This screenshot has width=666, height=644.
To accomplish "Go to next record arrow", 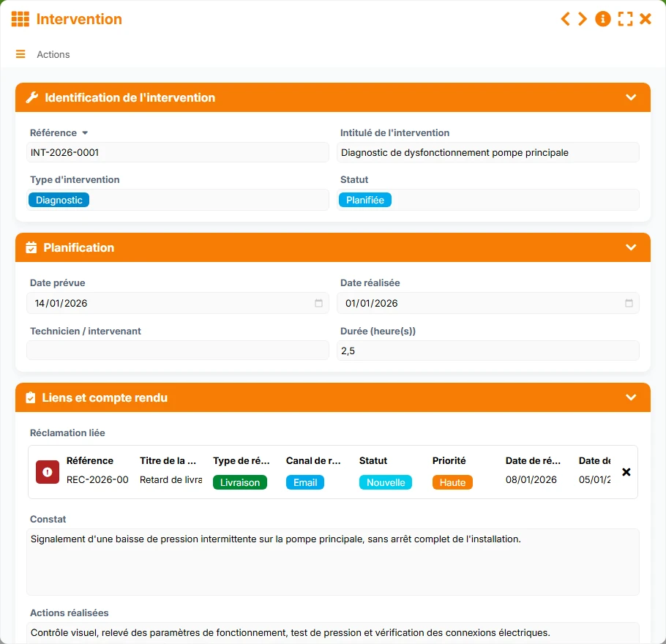I will (583, 19).
